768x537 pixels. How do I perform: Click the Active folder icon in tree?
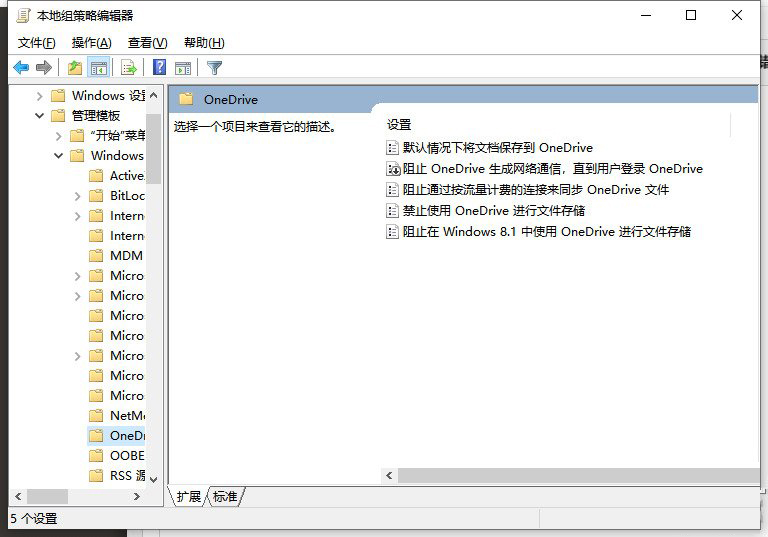point(96,175)
